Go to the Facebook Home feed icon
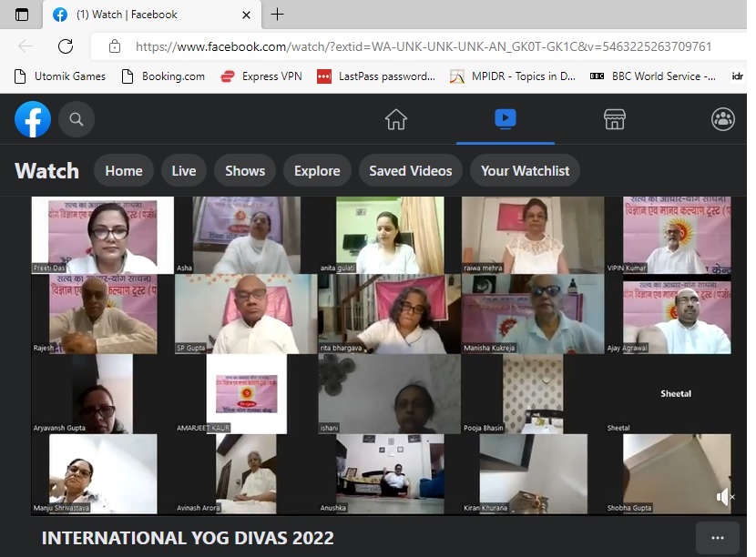Viewport: 756px width, 557px height. tap(395, 119)
